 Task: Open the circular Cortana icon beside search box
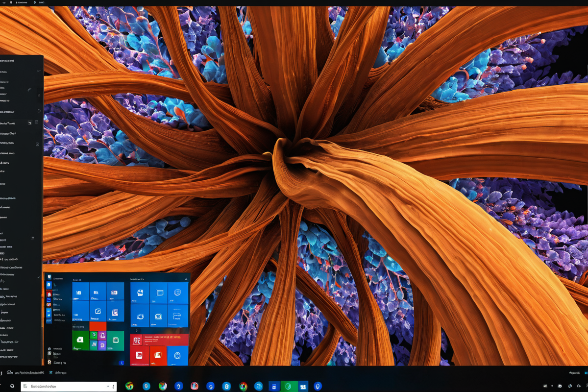(12, 386)
